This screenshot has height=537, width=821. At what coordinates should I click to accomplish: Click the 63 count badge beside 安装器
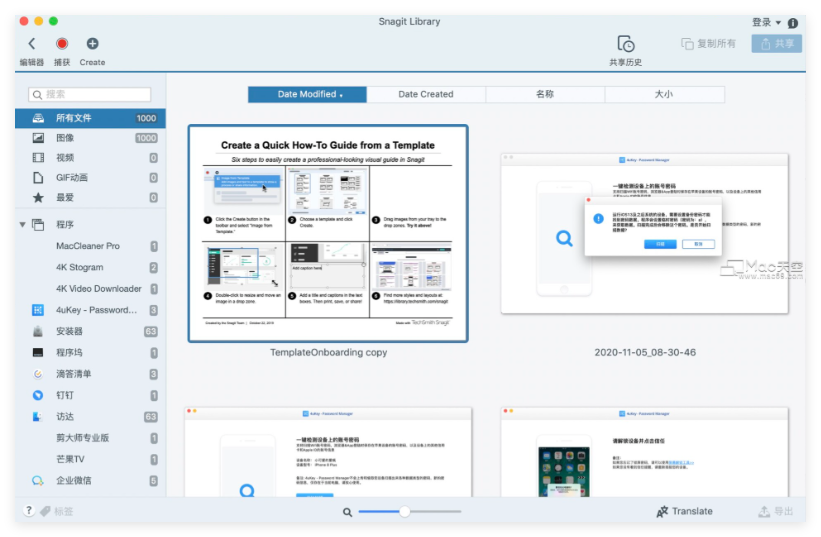[x=151, y=332]
